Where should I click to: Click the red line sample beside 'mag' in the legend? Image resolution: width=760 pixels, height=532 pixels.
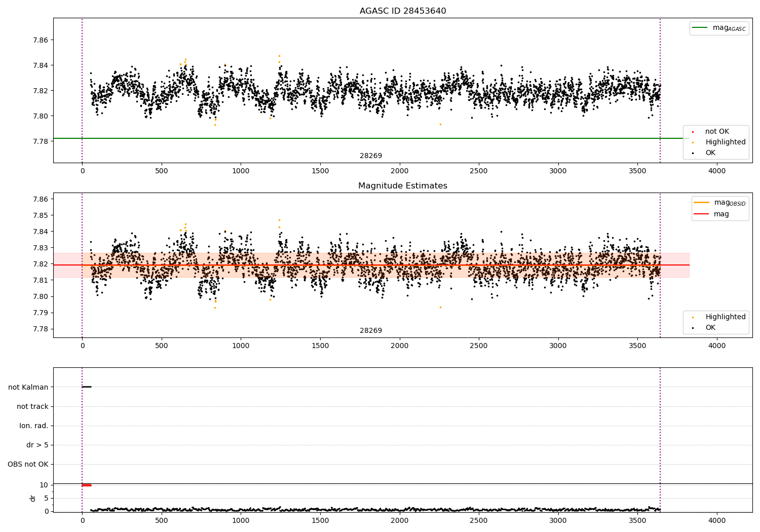pos(701,214)
